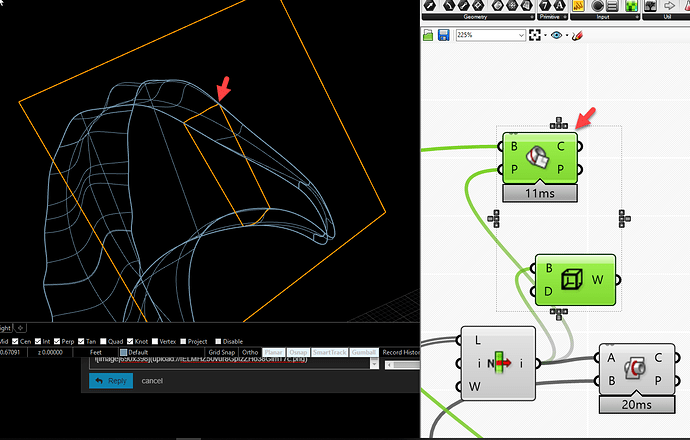Select the Mesh parameter icon in Geometry panel

coord(527,5)
